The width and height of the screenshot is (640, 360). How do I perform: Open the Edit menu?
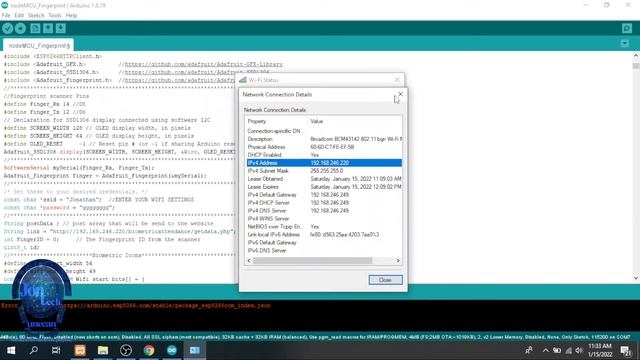[19, 16]
